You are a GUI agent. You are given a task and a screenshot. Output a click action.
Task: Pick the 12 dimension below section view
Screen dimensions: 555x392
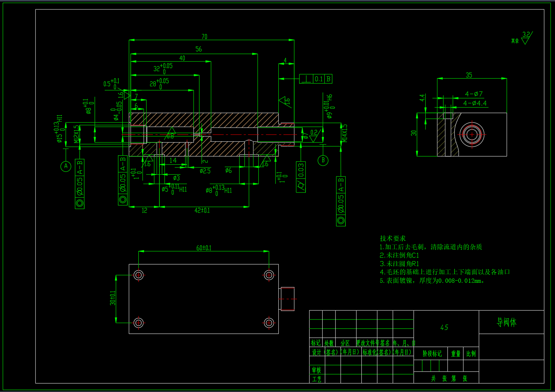(144, 210)
